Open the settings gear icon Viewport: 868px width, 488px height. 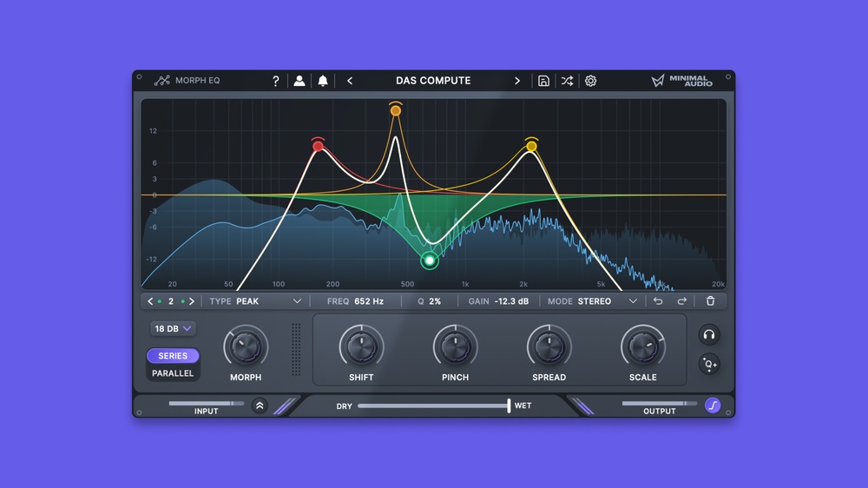click(590, 81)
